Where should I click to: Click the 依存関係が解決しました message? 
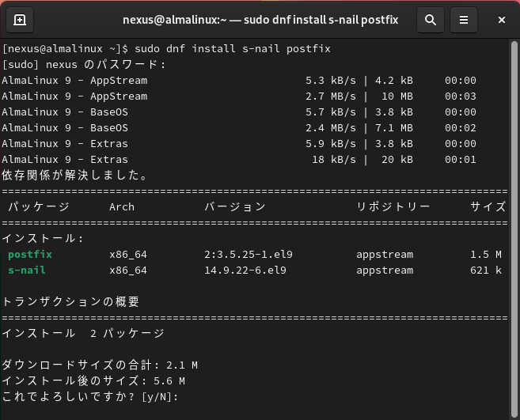coord(74,176)
